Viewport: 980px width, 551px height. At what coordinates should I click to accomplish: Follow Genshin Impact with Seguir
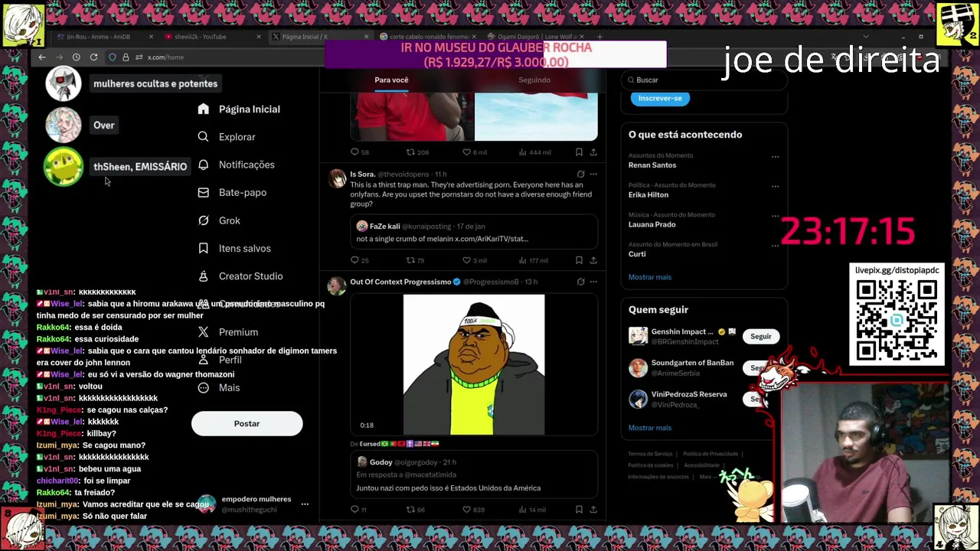(x=760, y=337)
